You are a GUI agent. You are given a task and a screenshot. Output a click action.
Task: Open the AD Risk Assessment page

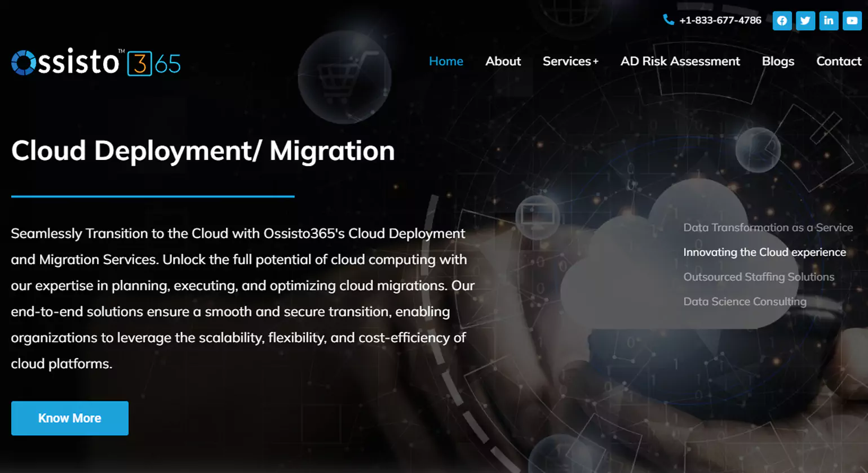(680, 61)
